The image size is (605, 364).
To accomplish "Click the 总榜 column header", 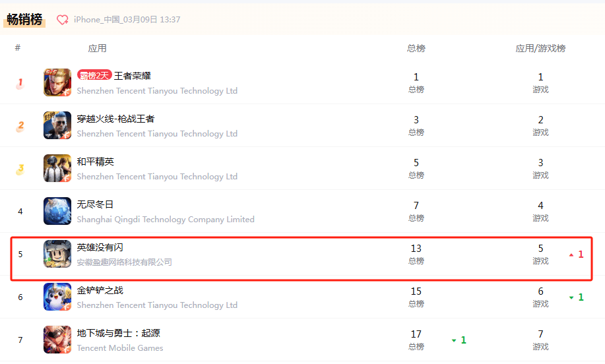I will coord(416,48).
